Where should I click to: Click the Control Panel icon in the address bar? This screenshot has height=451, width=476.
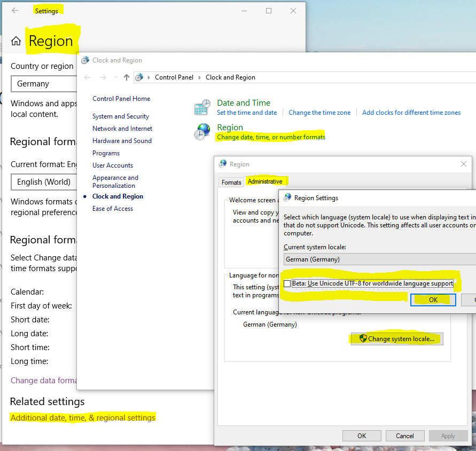point(139,77)
